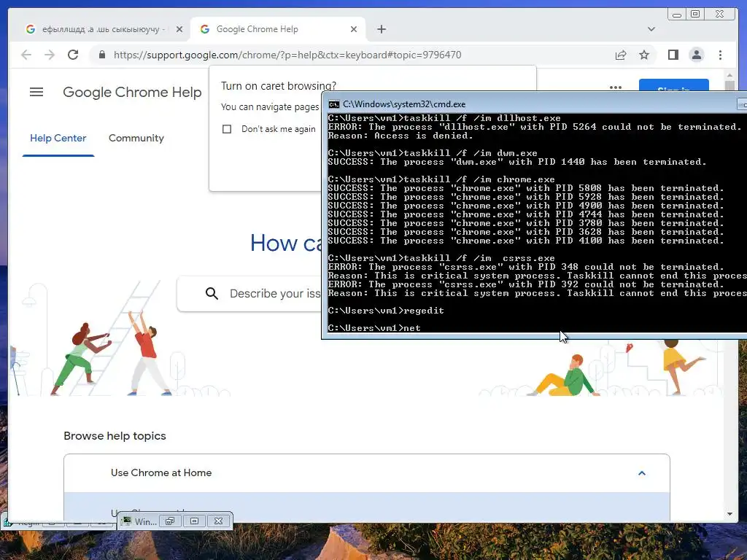This screenshot has width=747, height=560.
Task: View site info via the padlock icon
Action: coord(102,55)
